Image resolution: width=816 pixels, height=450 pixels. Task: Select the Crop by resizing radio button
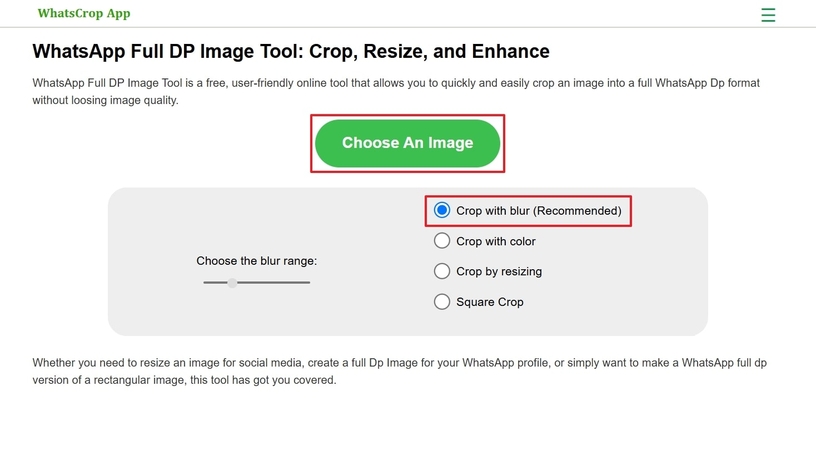tap(442, 271)
